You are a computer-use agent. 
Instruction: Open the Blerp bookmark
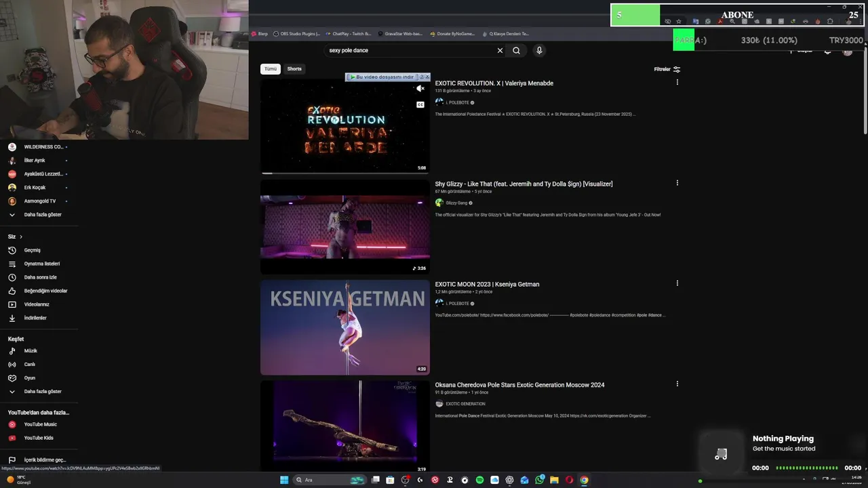pos(260,34)
